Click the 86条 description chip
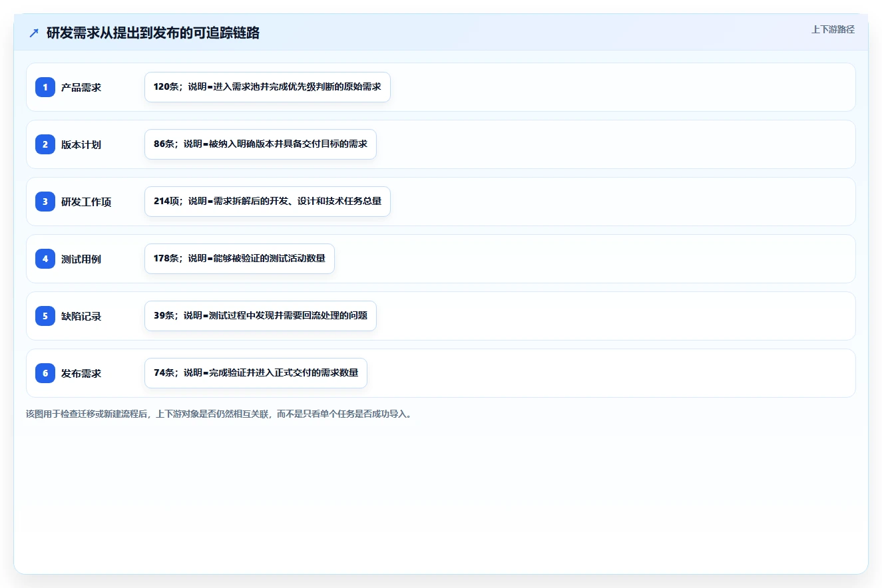The height and width of the screenshot is (588, 882). [x=260, y=144]
